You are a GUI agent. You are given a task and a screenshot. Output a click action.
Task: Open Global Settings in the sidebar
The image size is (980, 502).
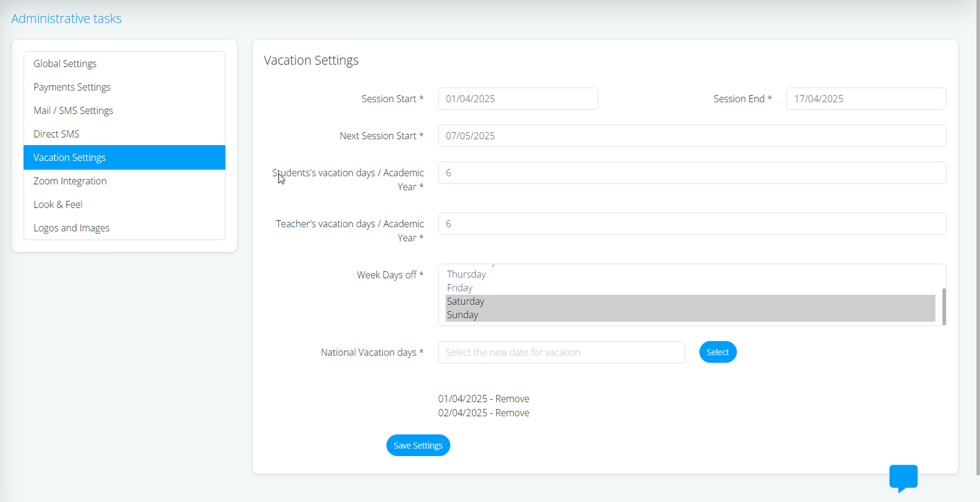click(65, 64)
